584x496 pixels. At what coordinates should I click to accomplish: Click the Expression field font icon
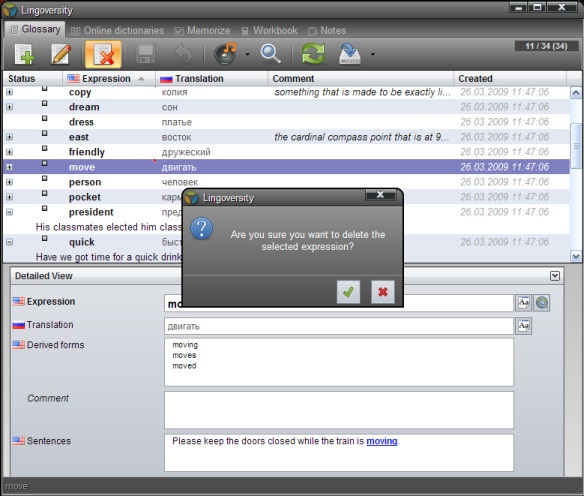(523, 302)
